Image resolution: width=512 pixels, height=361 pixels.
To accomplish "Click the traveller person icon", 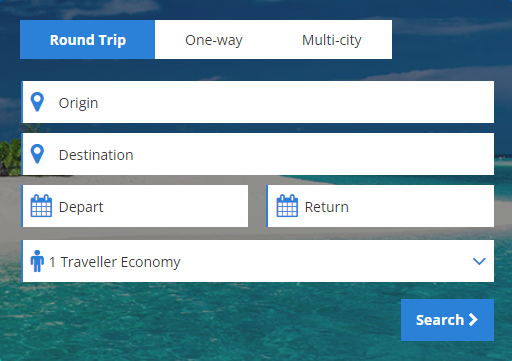I will [37, 261].
